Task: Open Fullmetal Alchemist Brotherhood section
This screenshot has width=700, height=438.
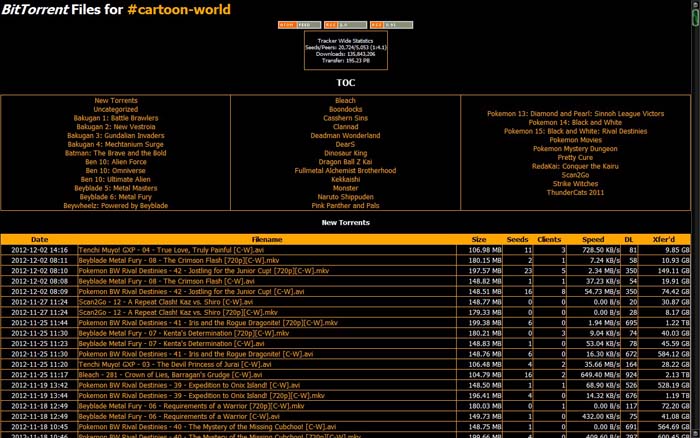Action: (x=346, y=171)
